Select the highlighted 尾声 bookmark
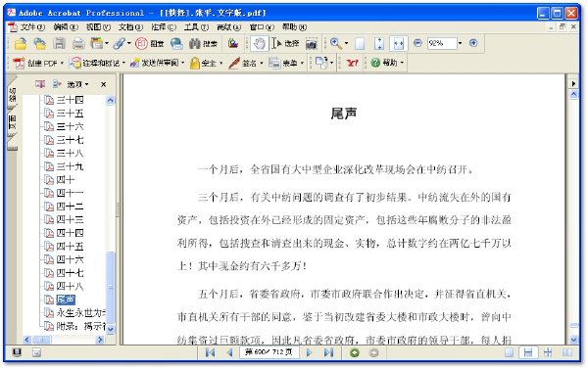This screenshot has width=588, height=369. tap(66, 300)
